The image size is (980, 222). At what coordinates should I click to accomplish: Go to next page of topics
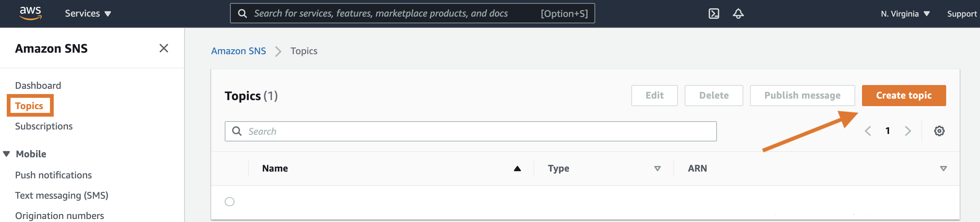click(908, 131)
